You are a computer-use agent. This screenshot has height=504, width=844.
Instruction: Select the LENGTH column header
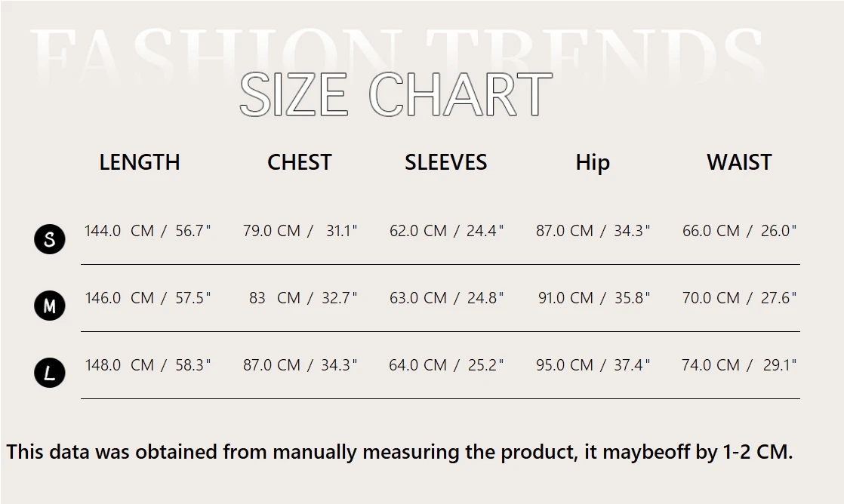pos(140,162)
